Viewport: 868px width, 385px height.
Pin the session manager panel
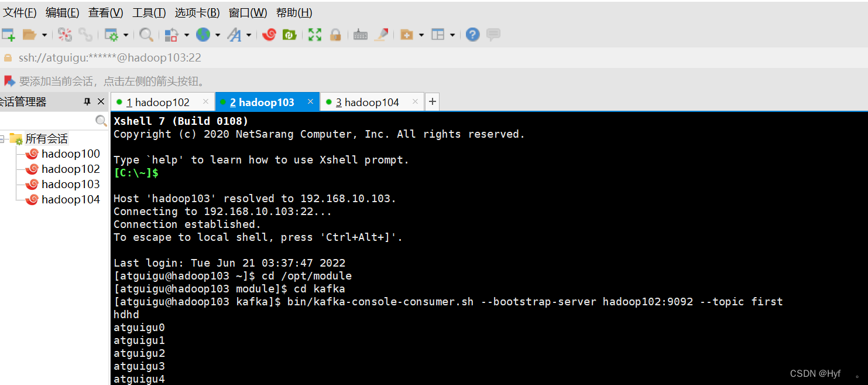(87, 102)
